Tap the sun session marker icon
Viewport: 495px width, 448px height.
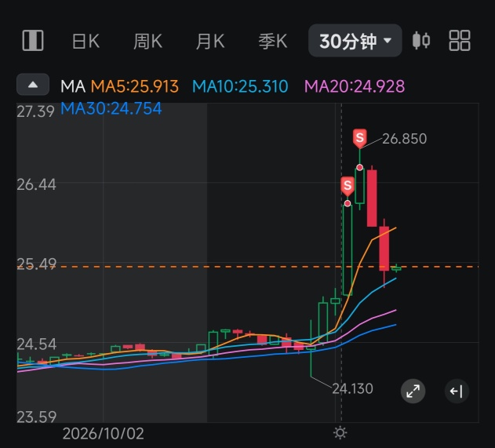(x=340, y=432)
